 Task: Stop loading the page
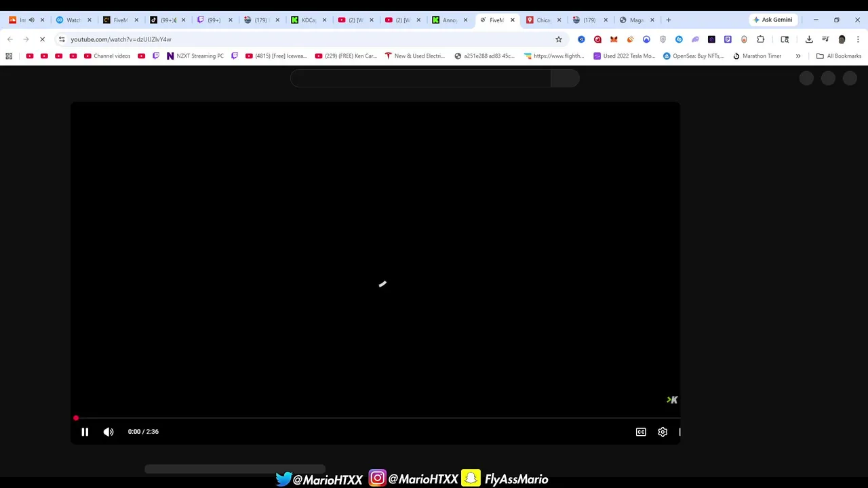coord(42,39)
